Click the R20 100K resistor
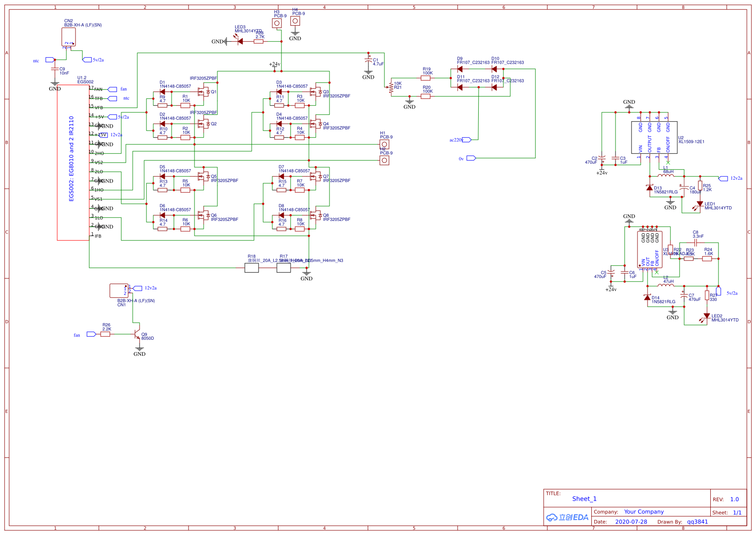The image size is (756, 535). click(x=426, y=96)
